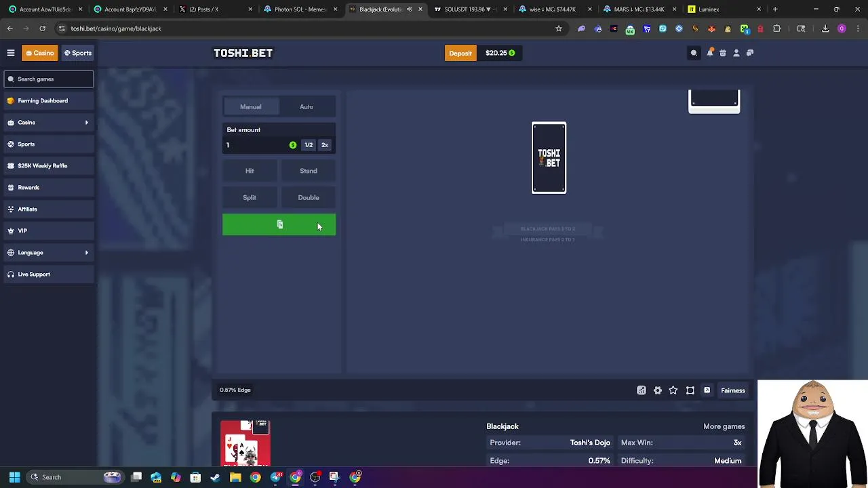868x488 pixels.
Task: Focus the Search games field
Action: coord(48,79)
